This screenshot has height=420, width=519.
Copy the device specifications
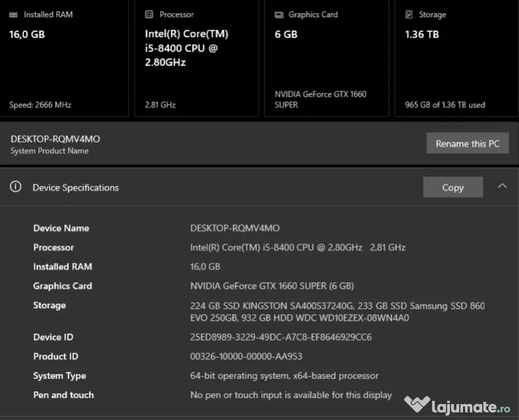coord(453,187)
